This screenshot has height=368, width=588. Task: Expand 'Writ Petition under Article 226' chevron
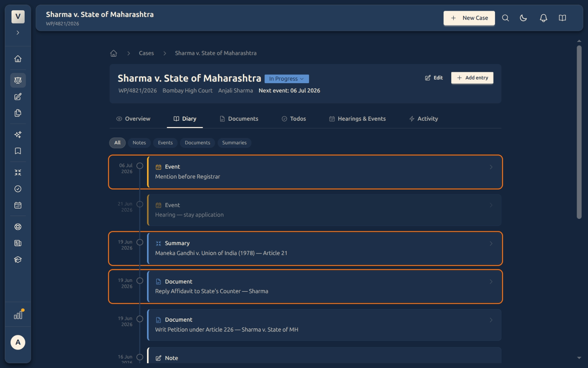491,320
